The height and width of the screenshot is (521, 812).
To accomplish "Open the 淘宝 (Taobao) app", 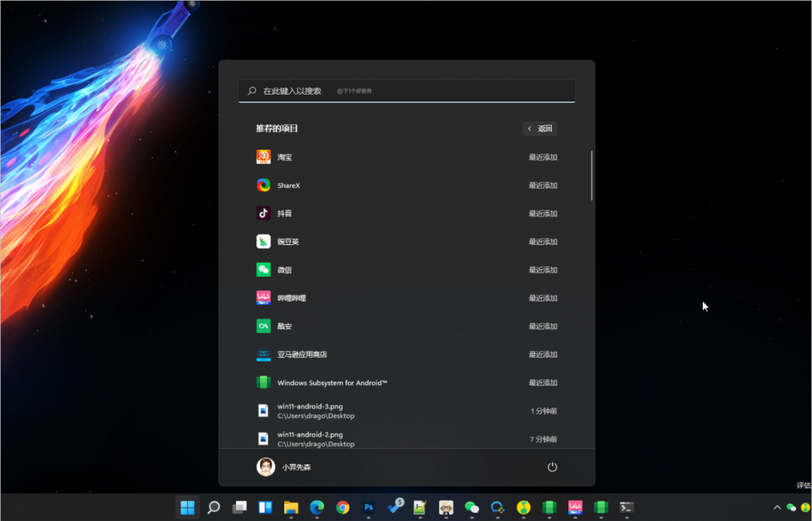I will 284,157.
